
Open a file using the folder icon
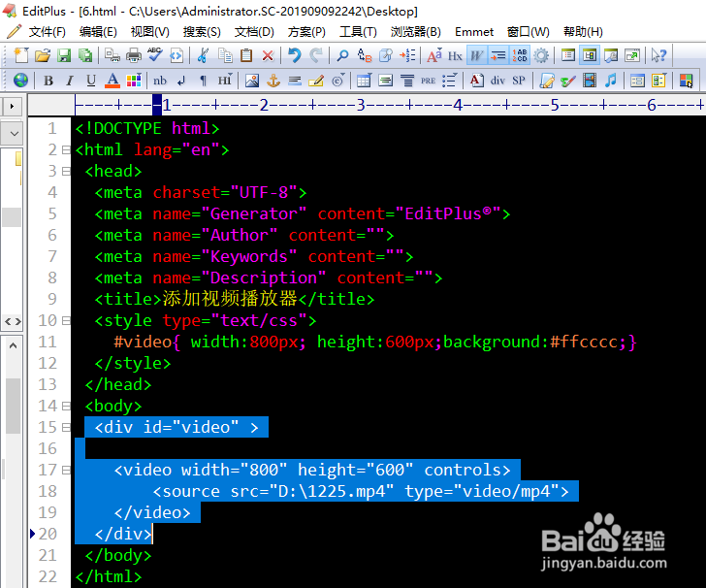pos(43,55)
